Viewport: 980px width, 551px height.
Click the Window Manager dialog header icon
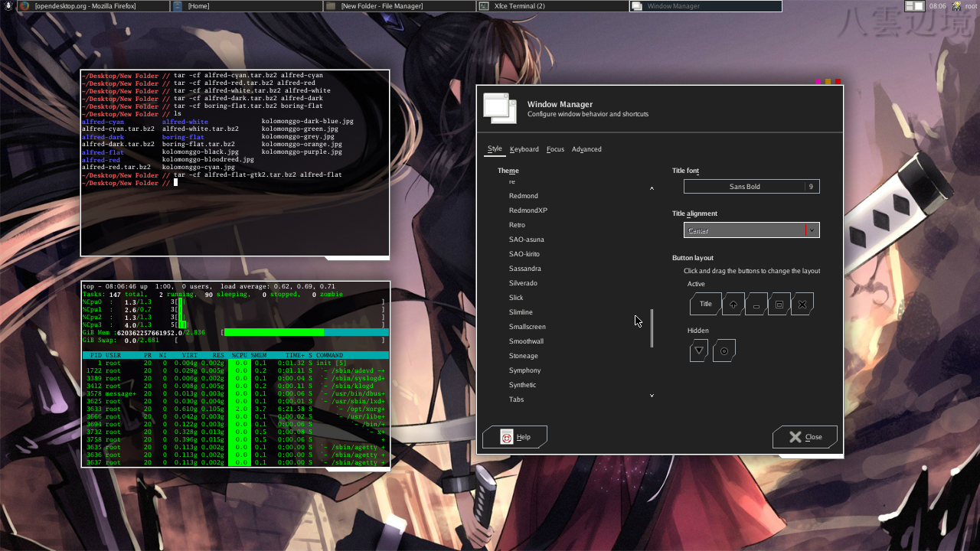[x=500, y=108]
